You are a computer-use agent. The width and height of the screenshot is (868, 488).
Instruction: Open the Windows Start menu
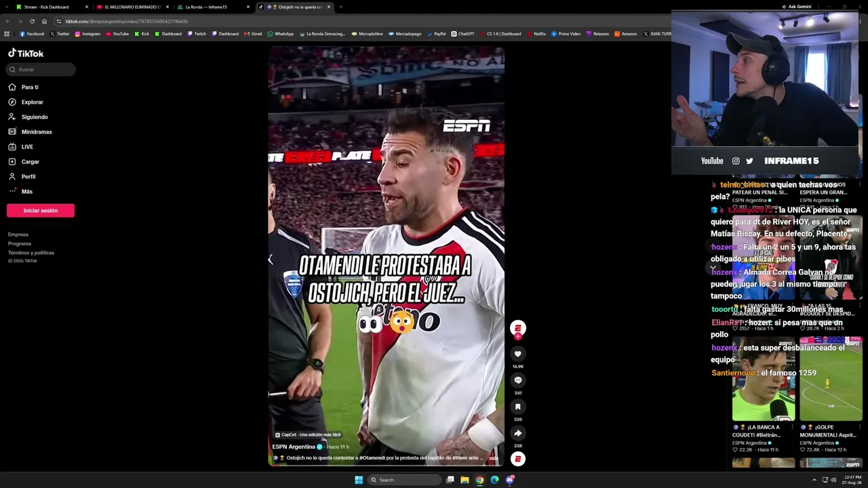click(x=359, y=480)
